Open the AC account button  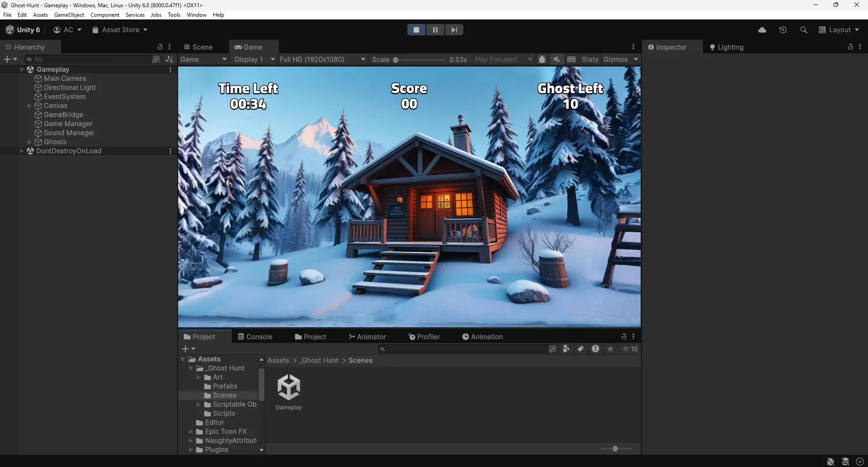point(67,30)
